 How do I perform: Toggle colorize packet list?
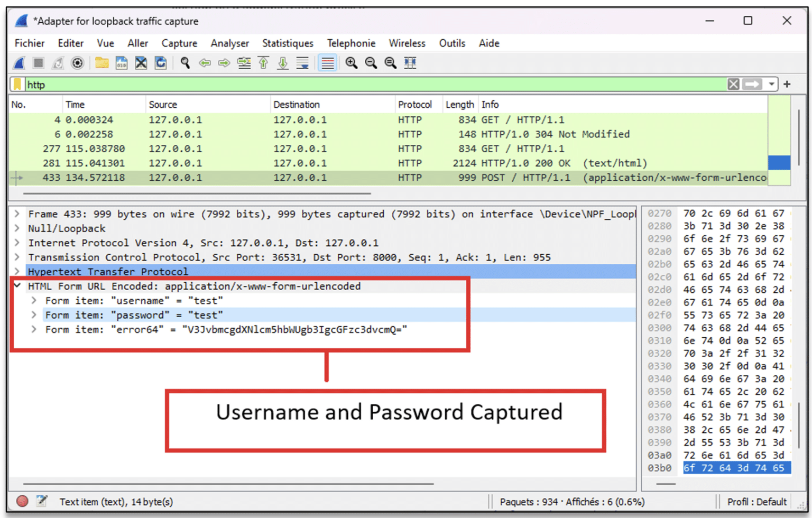(327, 63)
